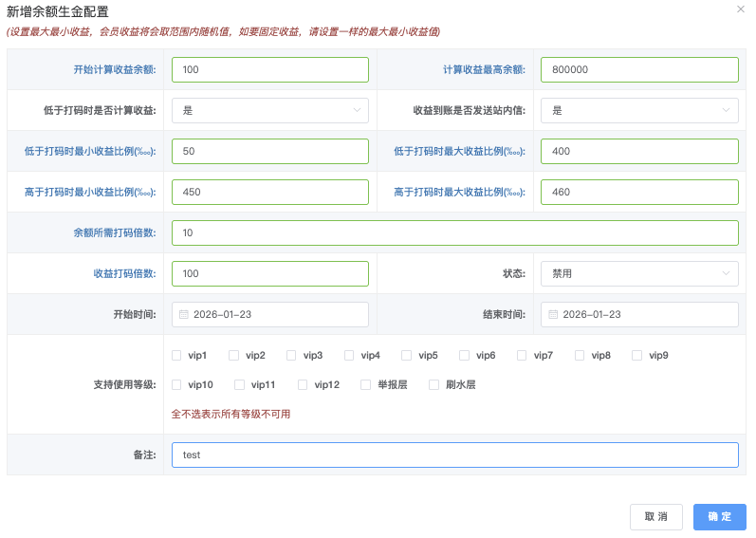Click the 取消 cancel button
The height and width of the screenshot is (538, 756).
[x=655, y=516]
